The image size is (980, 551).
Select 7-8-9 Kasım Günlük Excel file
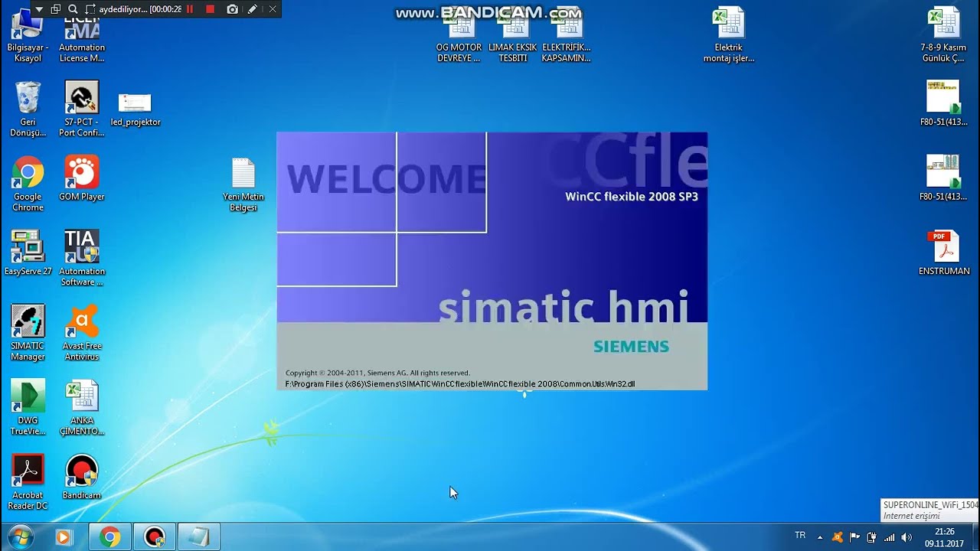(943, 34)
